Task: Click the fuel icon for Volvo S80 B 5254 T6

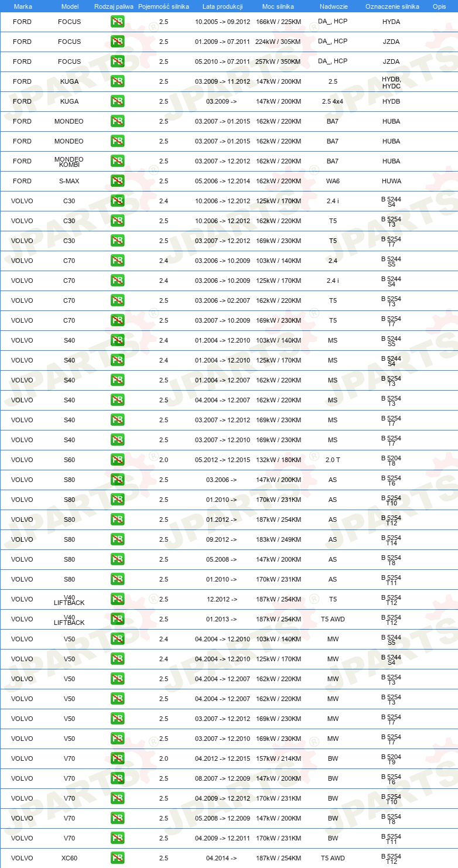Action: click(x=117, y=480)
